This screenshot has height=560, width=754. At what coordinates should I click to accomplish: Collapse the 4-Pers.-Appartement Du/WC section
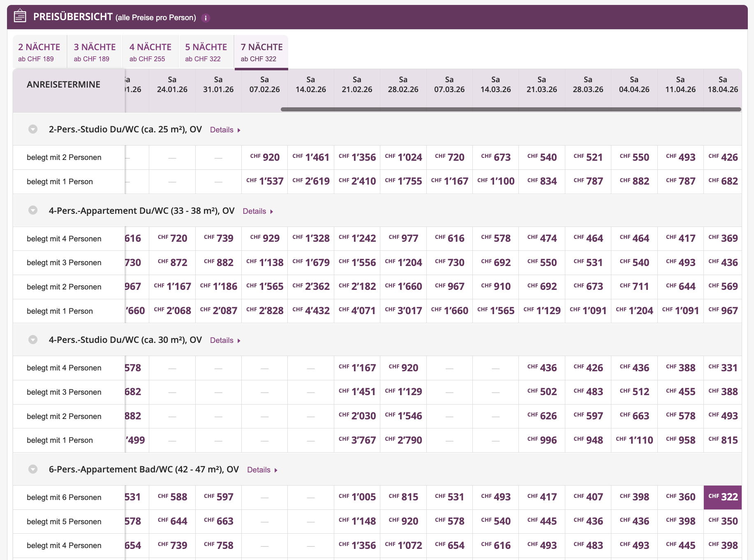(33, 211)
